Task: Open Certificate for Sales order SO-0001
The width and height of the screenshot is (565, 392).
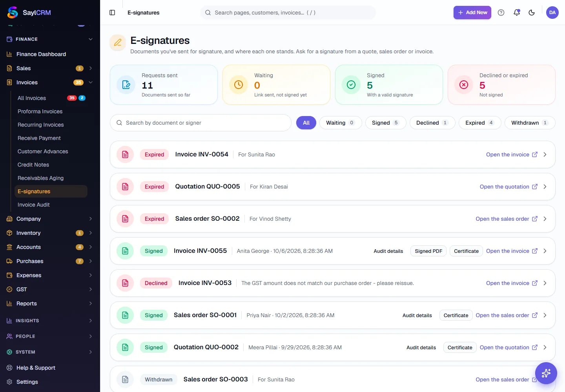Action: click(x=456, y=315)
